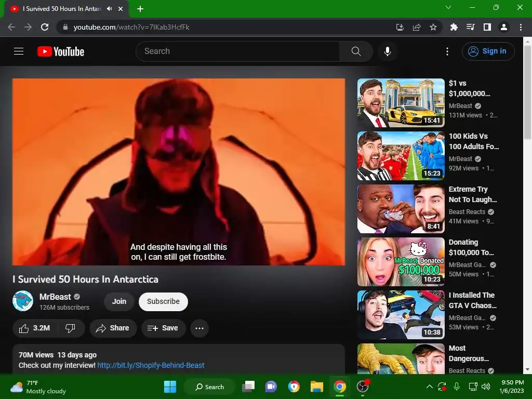Open Chrome profile avatar
Viewport: 532px width, 399px height.
(504, 27)
